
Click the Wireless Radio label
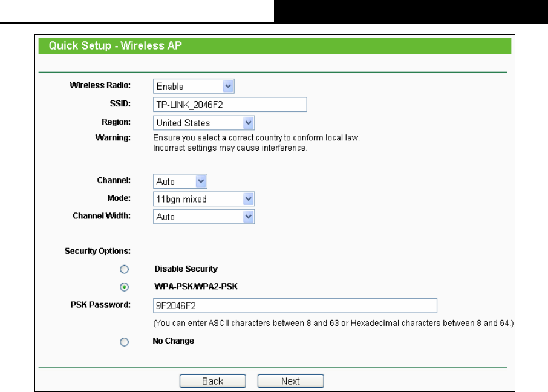coord(100,85)
